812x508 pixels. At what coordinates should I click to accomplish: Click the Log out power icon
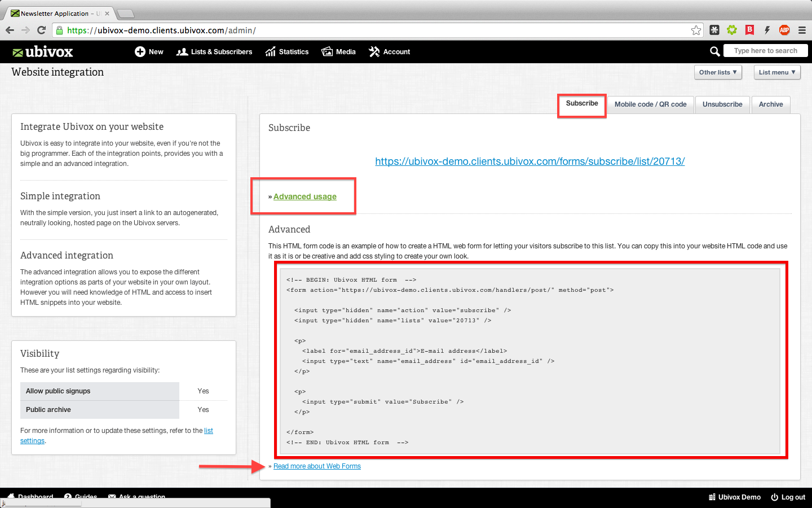(775, 497)
